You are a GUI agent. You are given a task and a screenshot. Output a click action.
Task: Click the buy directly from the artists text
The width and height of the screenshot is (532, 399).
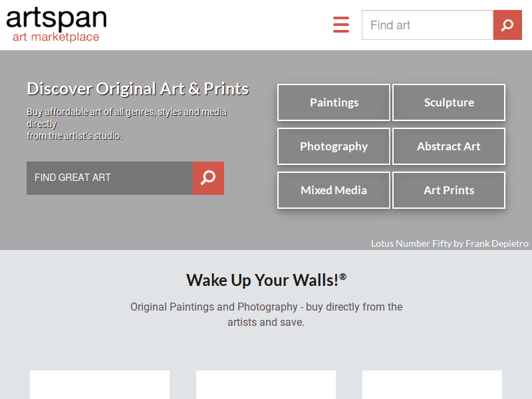pyautogui.click(x=266, y=313)
